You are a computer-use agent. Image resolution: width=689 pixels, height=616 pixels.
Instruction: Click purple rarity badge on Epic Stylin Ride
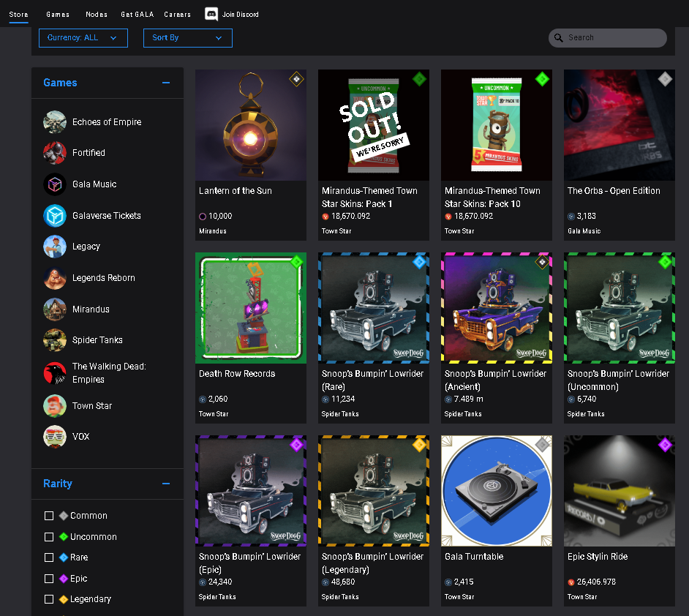[x=665, y=445]
